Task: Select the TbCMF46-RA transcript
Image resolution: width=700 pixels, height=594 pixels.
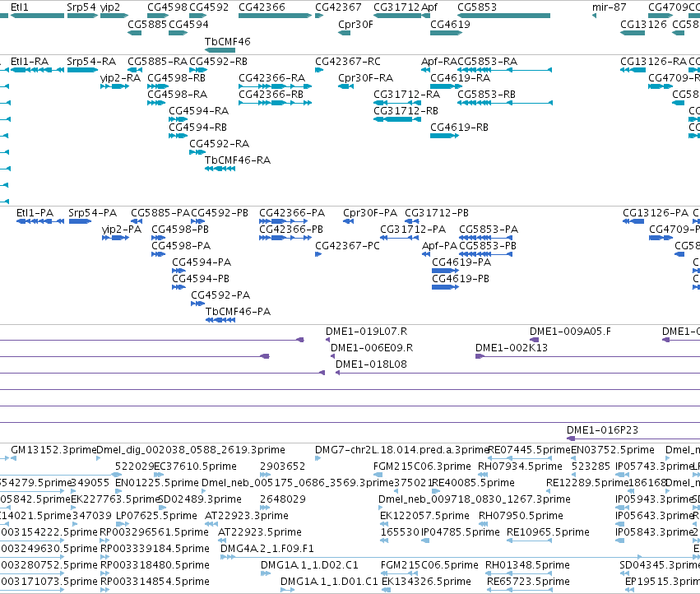Action: (x=220, y=169)
